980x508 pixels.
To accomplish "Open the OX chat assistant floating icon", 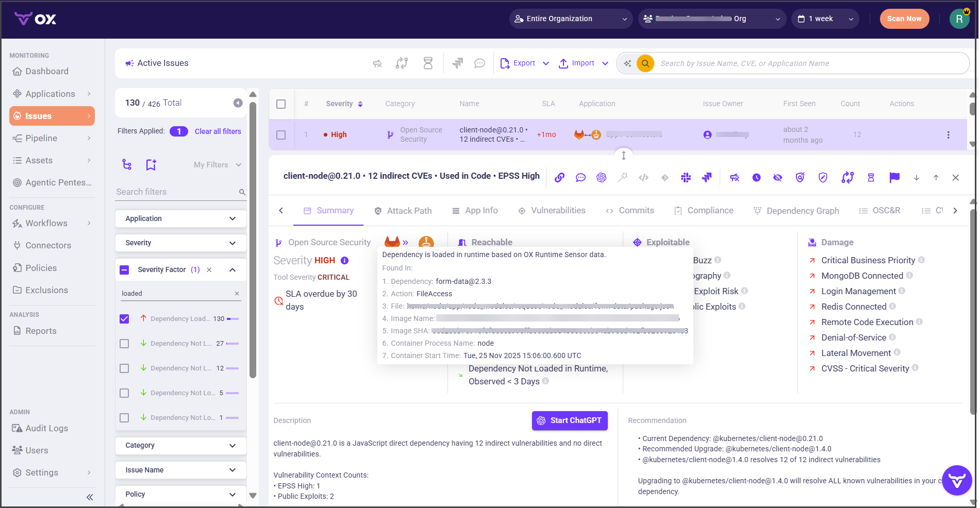I will pos(957,481).
